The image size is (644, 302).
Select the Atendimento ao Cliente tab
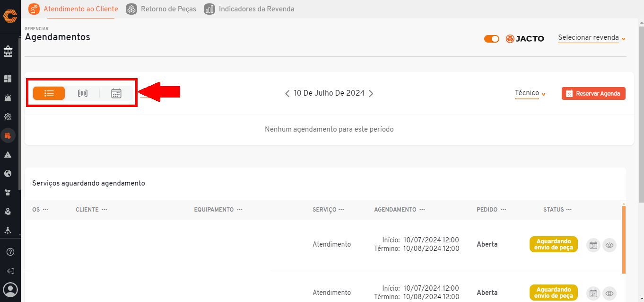click(x=73, y=9)
